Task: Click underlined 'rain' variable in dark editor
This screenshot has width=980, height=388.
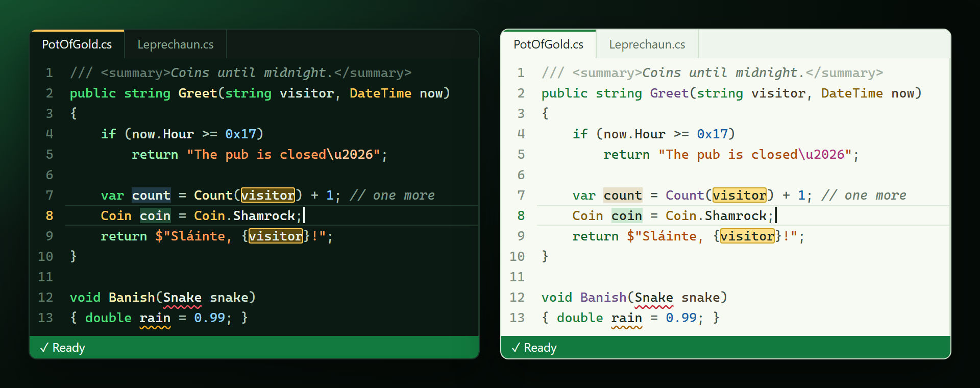Action: coord(155,318)
